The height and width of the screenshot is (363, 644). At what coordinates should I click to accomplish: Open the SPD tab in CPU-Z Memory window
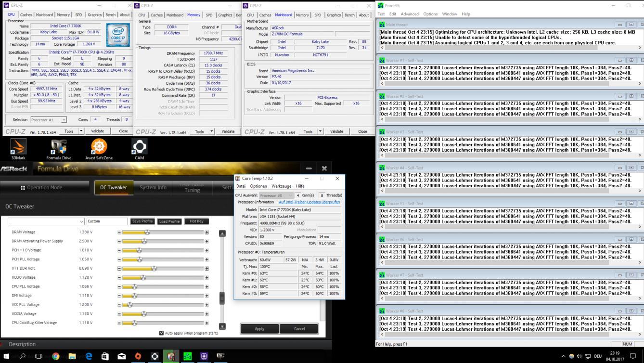coord(209,15)
